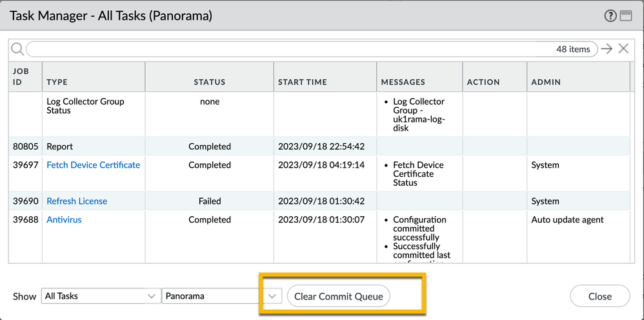Sort by the Status column header
Viewport: 644px width, 320px height.
210,82
